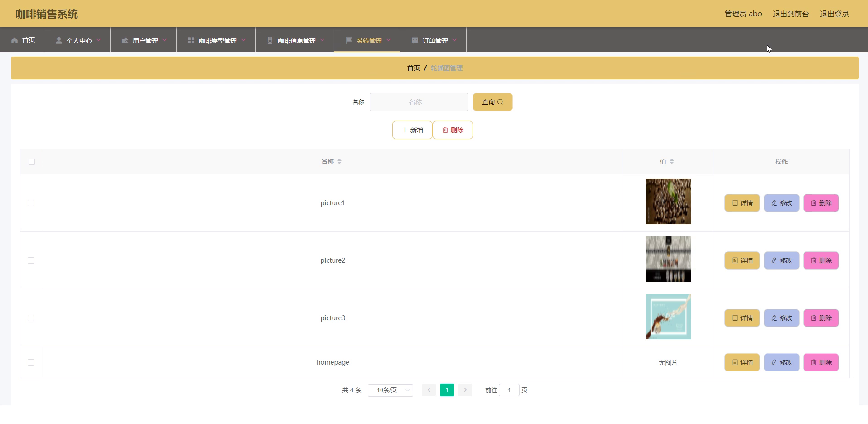This screenshot has width=868, height=424.
Task: Click 删除 for homepage row
Action: click(821, 362)
